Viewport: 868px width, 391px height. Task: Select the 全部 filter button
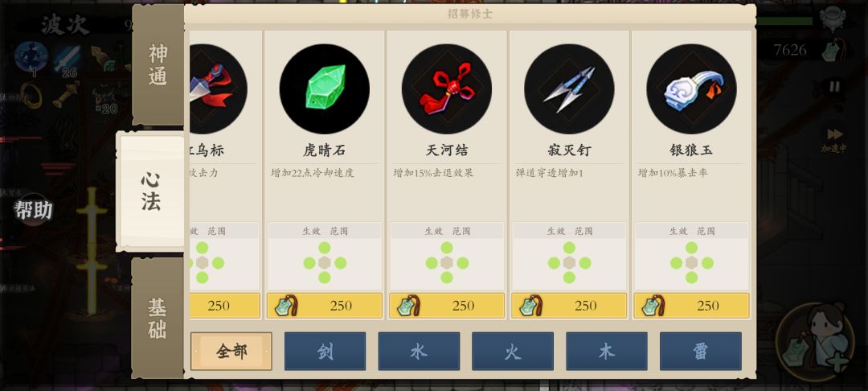pos(231,351)
